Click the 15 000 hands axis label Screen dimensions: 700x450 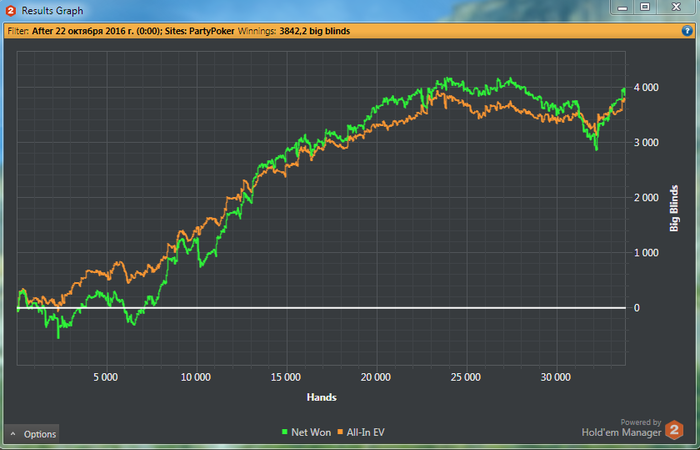286,377
